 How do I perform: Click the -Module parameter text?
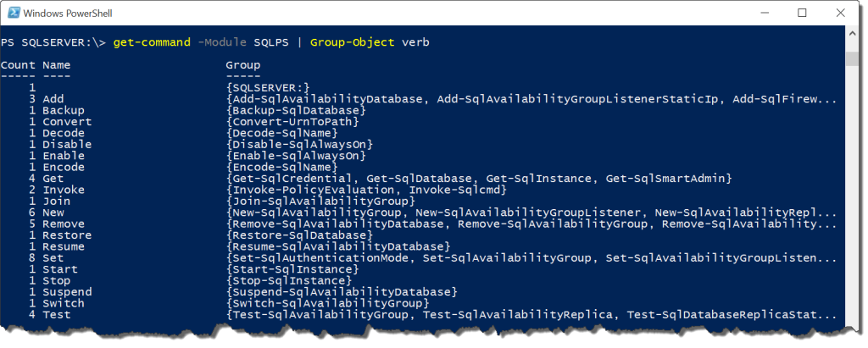point(222,42)
